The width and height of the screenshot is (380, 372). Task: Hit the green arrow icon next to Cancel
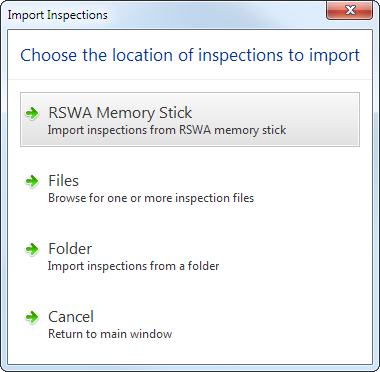click(32, 317)
